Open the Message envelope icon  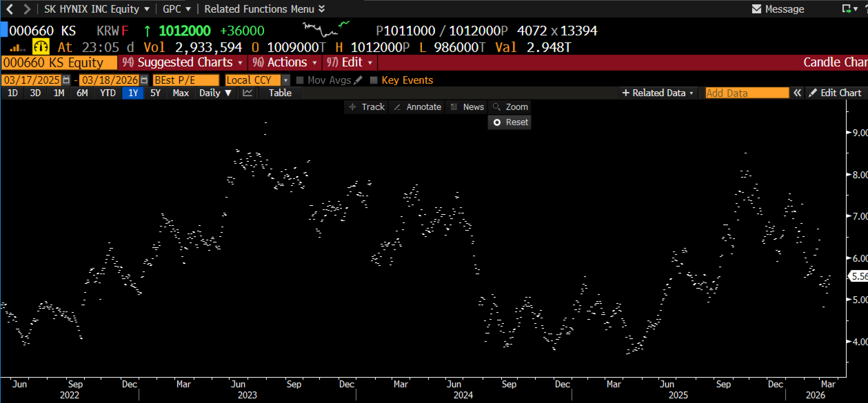point(756,9)
